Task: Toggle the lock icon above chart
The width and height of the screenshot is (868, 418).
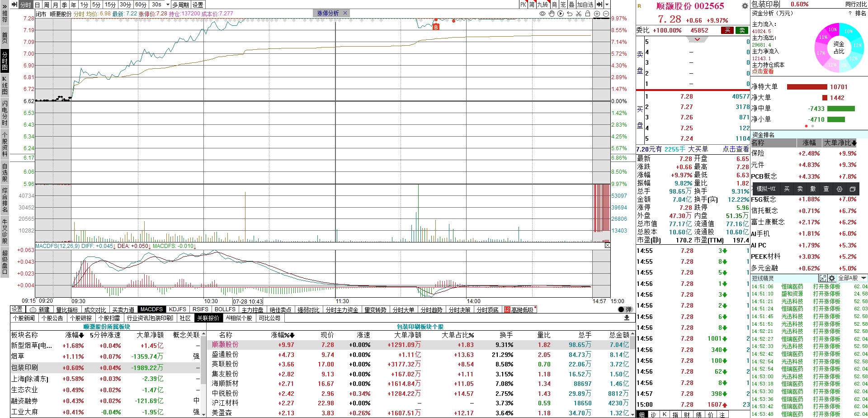Action: [588, 14]
